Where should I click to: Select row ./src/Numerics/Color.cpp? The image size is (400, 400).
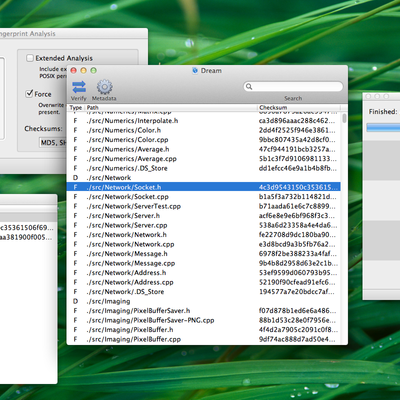click(203, 140)
